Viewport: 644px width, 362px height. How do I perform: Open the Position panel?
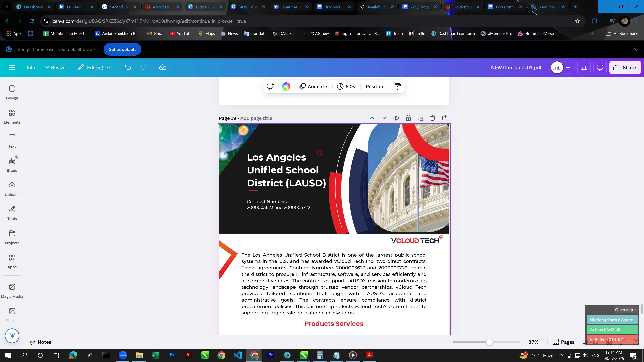point(375,87)
